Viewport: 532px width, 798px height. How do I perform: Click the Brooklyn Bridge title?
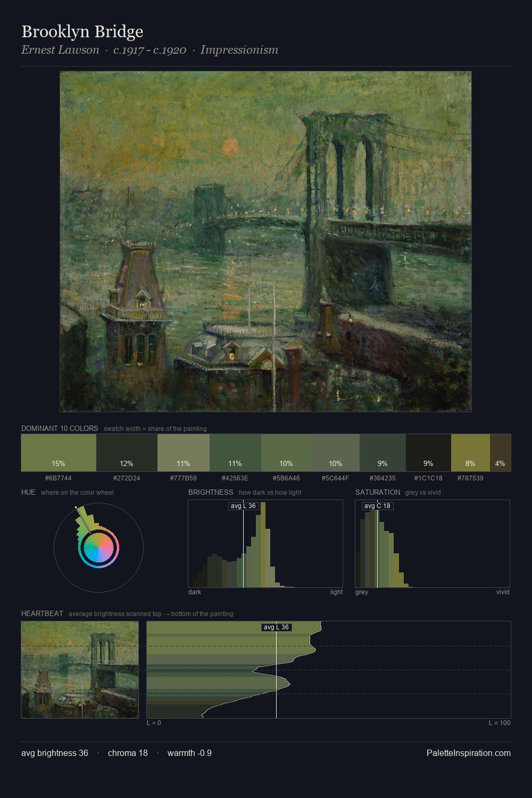click(x=82, y=31)
